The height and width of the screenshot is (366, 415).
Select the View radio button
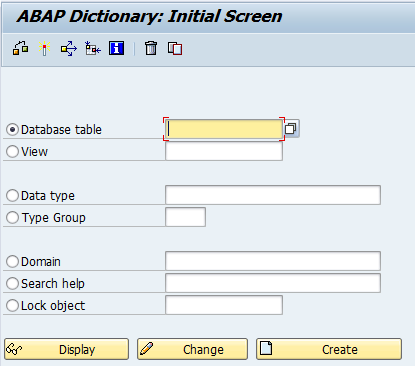[x=12, y=151]
